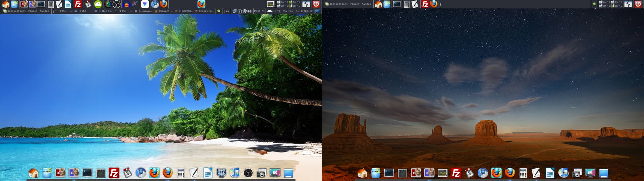Open the System menu on the left monitor

[44, 11]
